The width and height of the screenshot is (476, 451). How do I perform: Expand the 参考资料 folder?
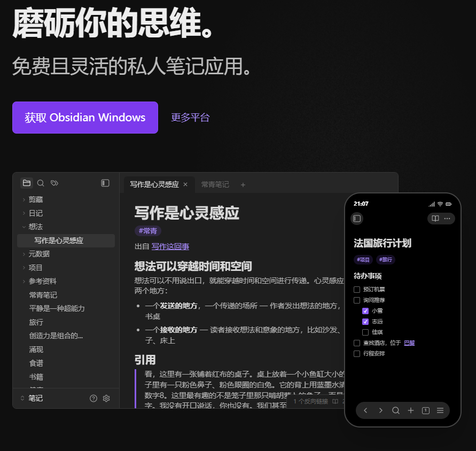click(24, 281)
